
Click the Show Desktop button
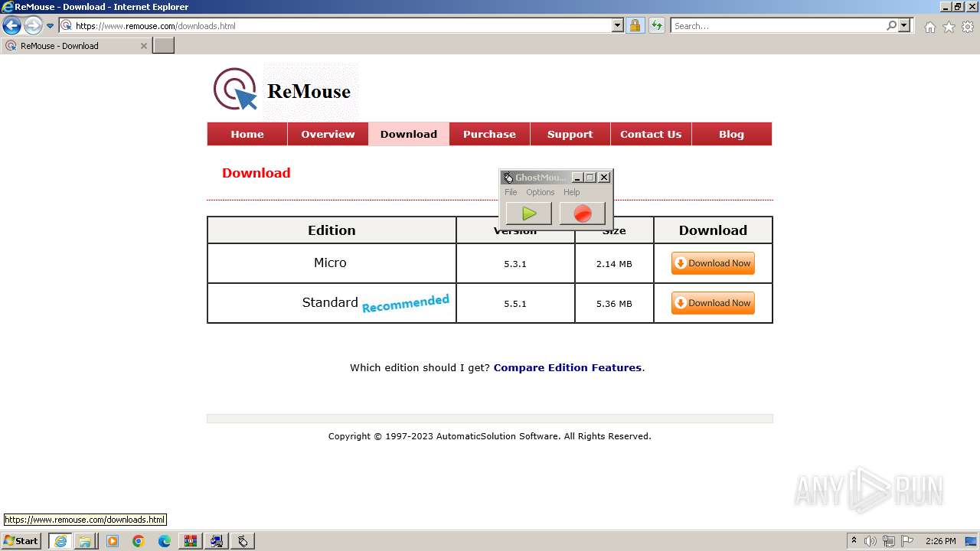(x=972, y=541)
